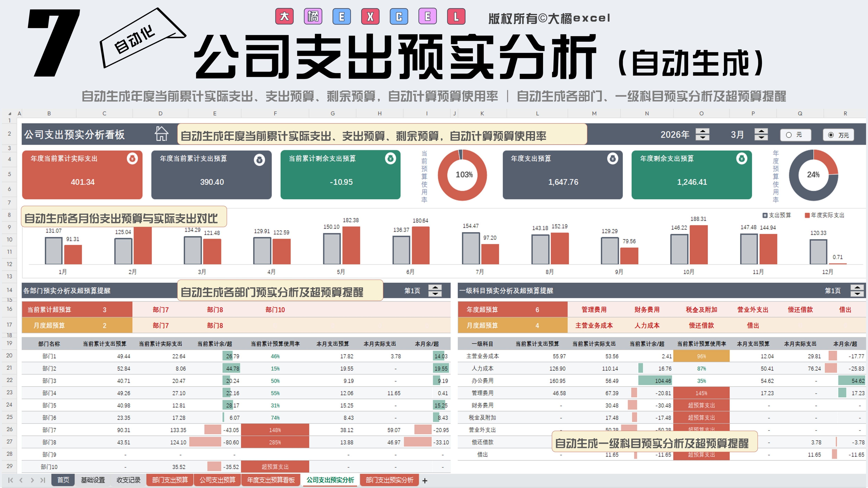This screenshot has width=868, height=488.
Task: Click money bag icon on 当前累计剩余支出预算 card
Action: 390,158
